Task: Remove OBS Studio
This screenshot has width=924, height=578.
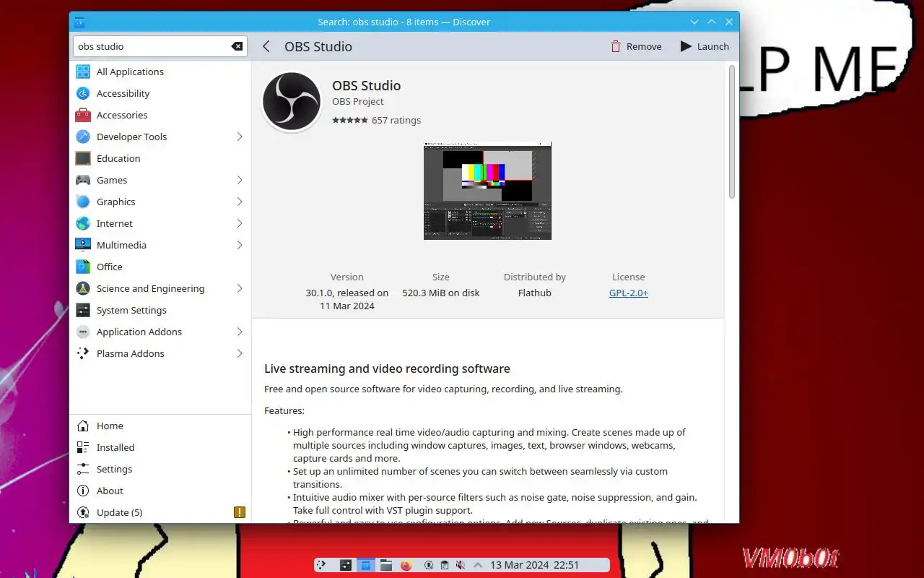Action: (x=636, y=46)
